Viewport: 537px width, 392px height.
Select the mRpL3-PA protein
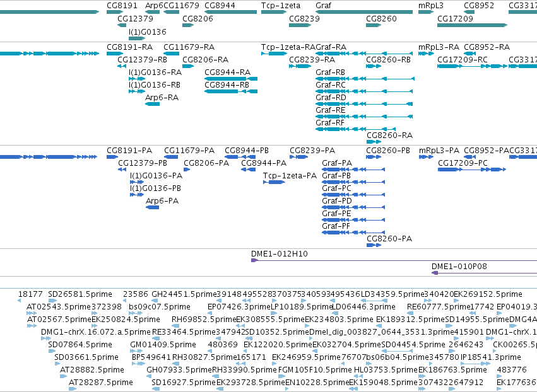click(426, 157)
